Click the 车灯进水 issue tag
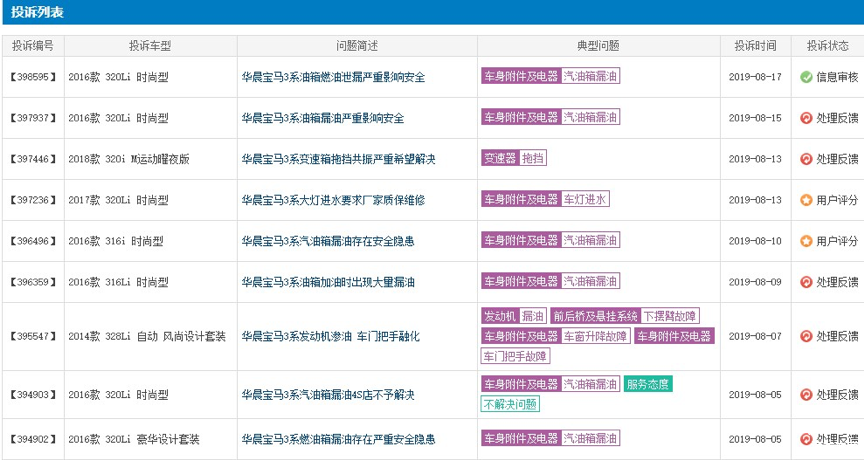Image resolution: width=864 pixels, height=460 pixels. pos(585,199)
